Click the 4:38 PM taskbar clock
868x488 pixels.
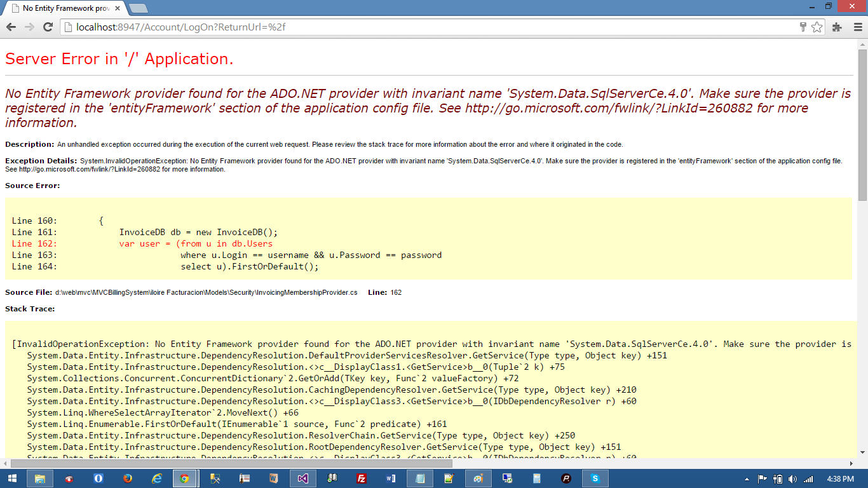point(841,479)
